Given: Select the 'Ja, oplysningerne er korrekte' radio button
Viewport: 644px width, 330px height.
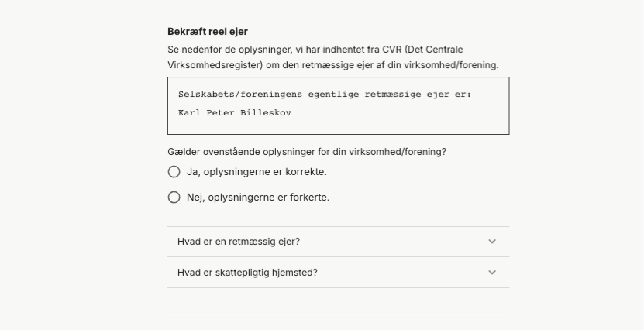Looking at the screenshot, I should [x=174, y=172].
